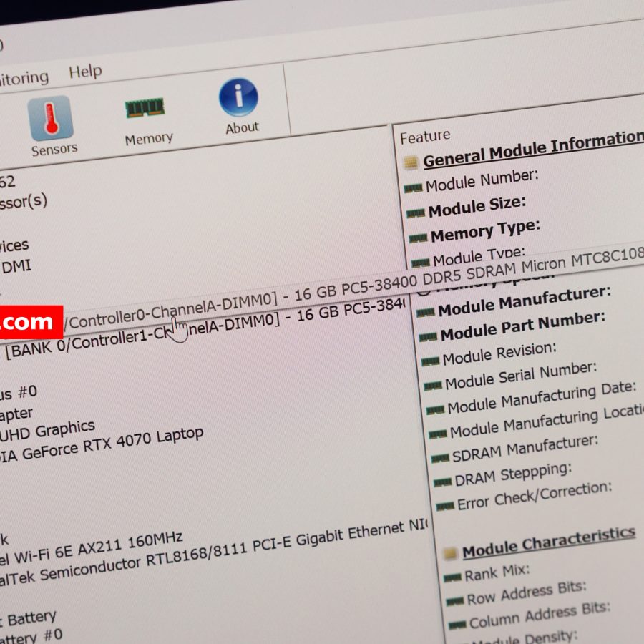The height and width of the screenshot is (644, 644).
Task: Click the 'Column Address Bits:' label
Action: pyautogui.click(x=540, y=615)
